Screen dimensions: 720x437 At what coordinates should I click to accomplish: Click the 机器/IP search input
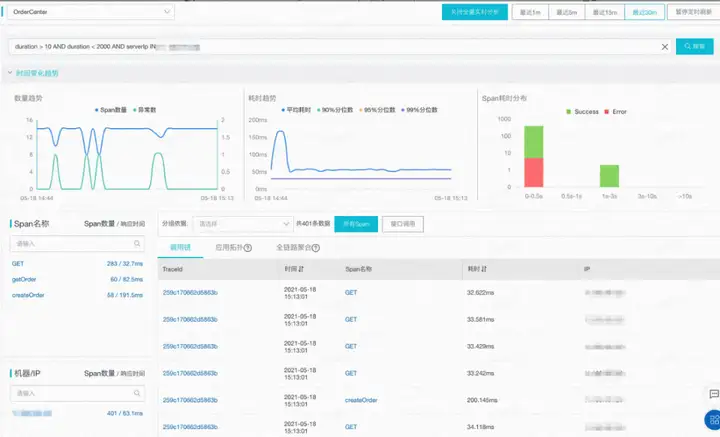pyautogui.click(x=77, y=393)
